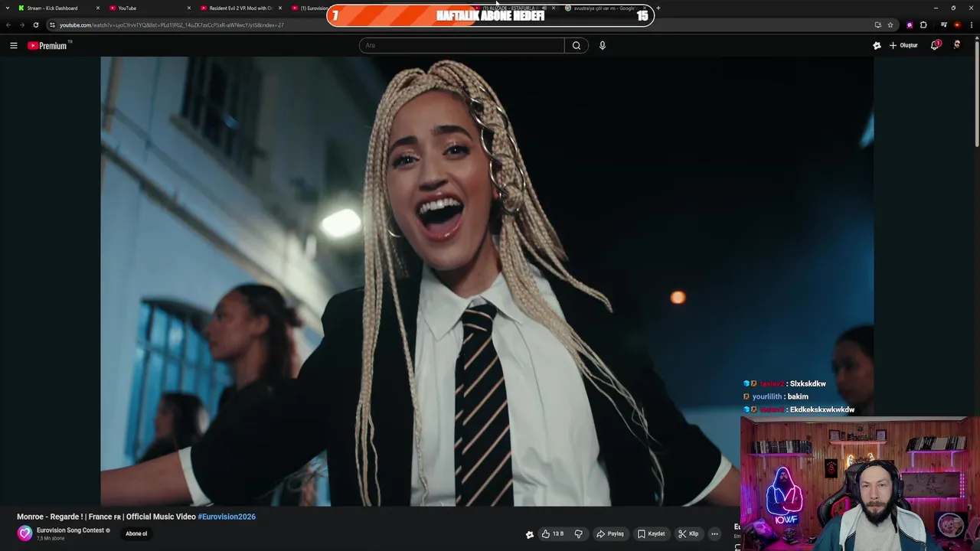Go back in browser history
The width and height of the screenshot is (980, 551).
8,24
